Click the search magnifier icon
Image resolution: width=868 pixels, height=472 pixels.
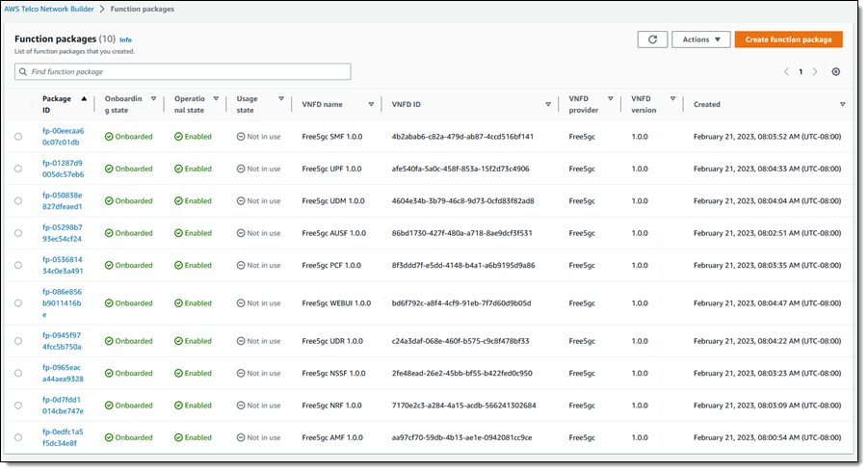pyautogui.click(x=23, y=72)
